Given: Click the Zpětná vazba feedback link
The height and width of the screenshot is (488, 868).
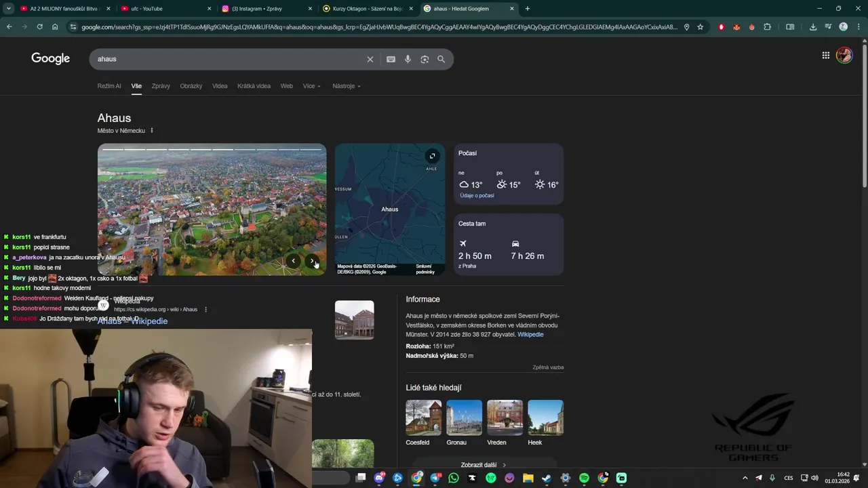Looking at the screenshot, I should pyautogui.click(x=548, y=367).
